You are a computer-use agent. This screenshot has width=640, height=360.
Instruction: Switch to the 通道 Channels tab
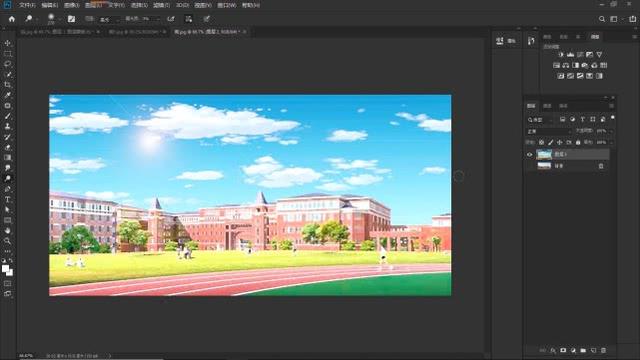[x=547, y=106]
